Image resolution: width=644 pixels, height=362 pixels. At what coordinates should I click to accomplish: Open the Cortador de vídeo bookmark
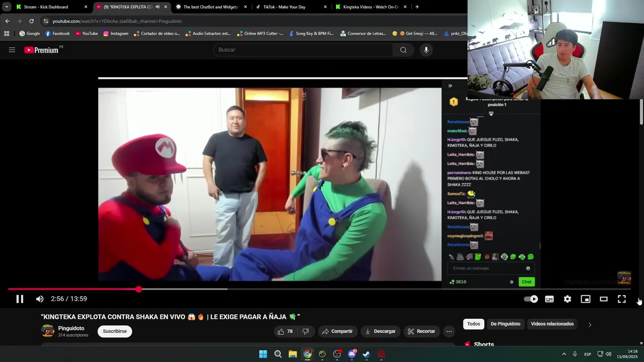[156, 34]
